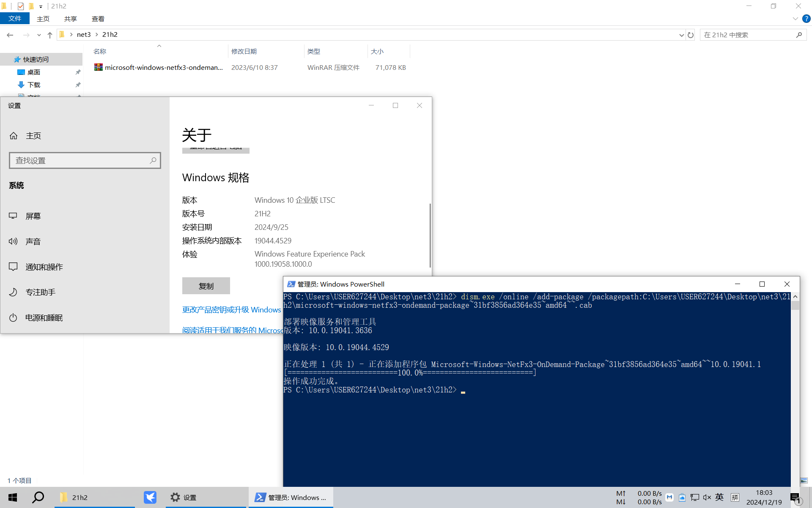Click the network tray icon

[694, 497]
